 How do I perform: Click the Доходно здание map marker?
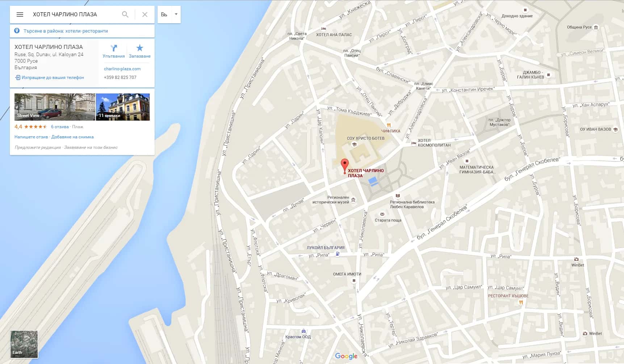pyautogui.click(x=525, y=10)
